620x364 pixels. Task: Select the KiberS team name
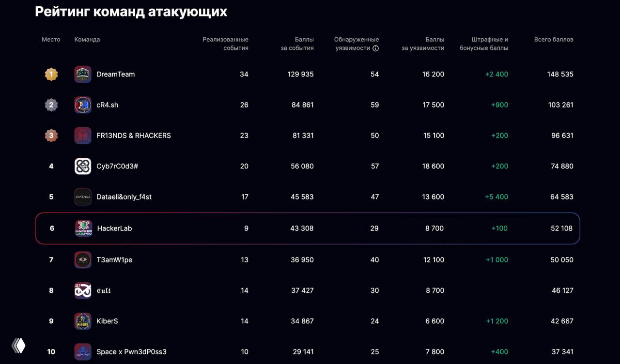click(107, 321)
